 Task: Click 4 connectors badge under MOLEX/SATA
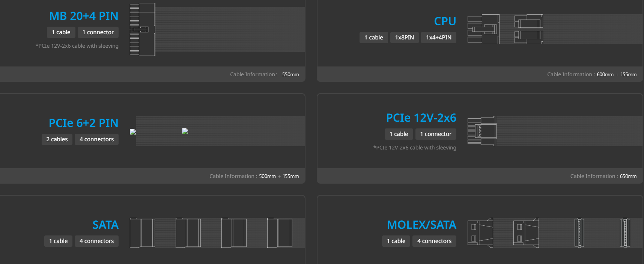coord(434,241)
